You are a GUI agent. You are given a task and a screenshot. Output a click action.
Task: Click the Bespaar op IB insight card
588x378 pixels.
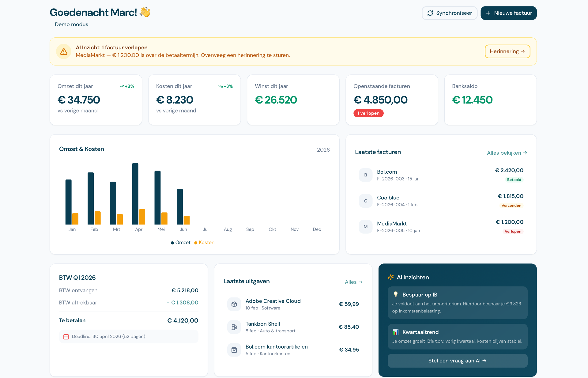coord(458,303)
